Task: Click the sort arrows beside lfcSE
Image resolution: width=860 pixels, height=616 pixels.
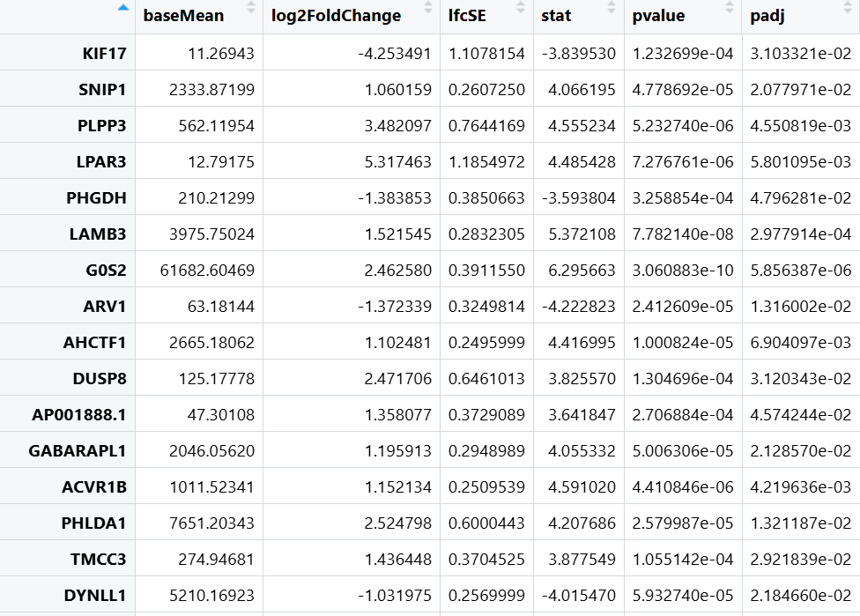Action: tap(521, 9)
